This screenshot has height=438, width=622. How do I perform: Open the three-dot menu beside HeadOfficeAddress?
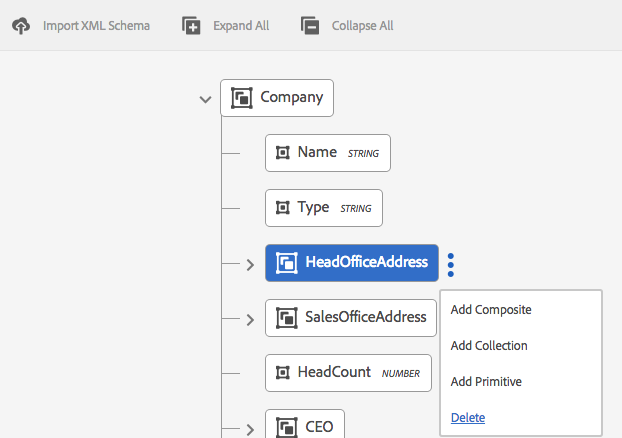[x=451, y=264]
